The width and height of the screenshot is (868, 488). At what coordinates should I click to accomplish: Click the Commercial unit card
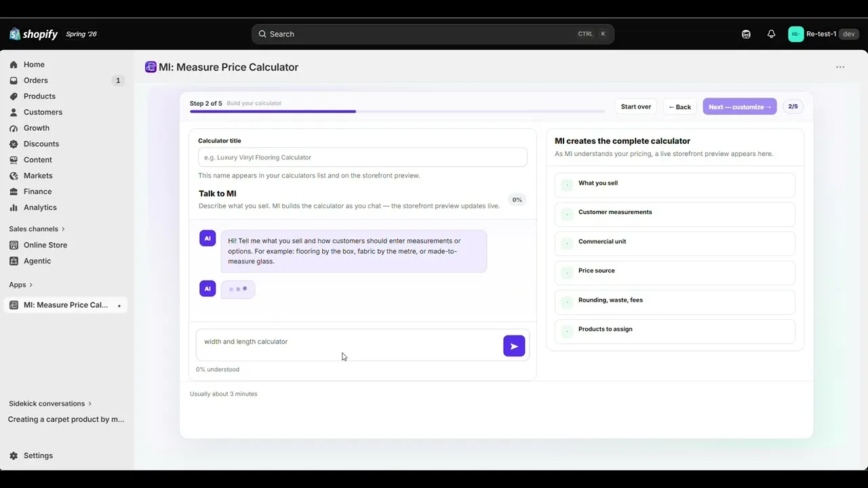click(x=675, y=243)
